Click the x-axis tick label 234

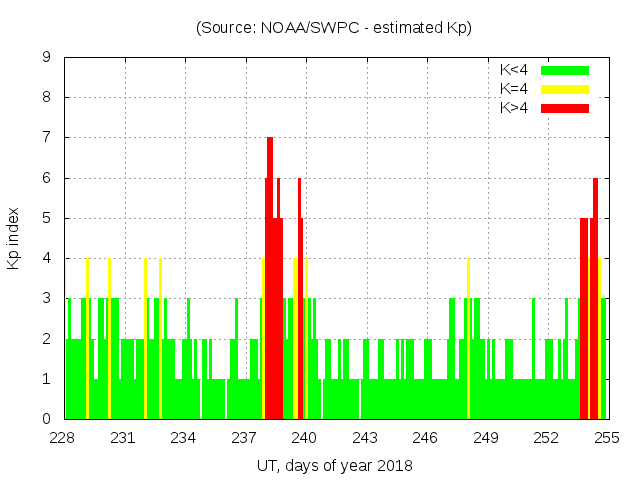click(x=183, y=438)
